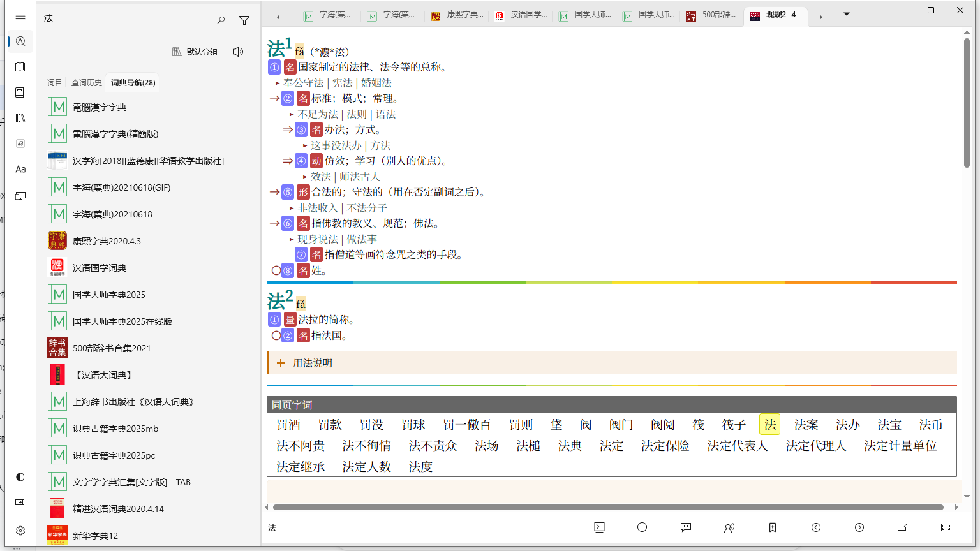Click the search input field containing 法
This screenshot has height=551, width=980.
(x=128, y=19)
